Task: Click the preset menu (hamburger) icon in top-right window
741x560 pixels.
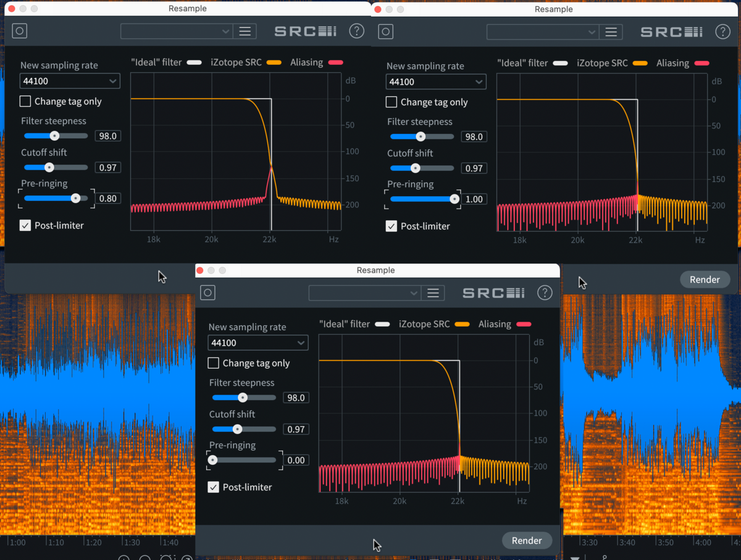Action: tap(611, 32)
